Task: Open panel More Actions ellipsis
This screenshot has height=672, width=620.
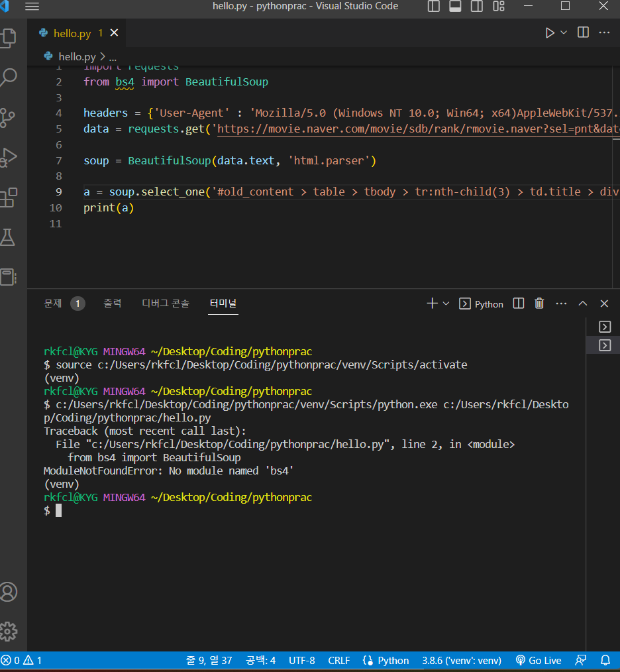Action: click(x=561, y=304)
